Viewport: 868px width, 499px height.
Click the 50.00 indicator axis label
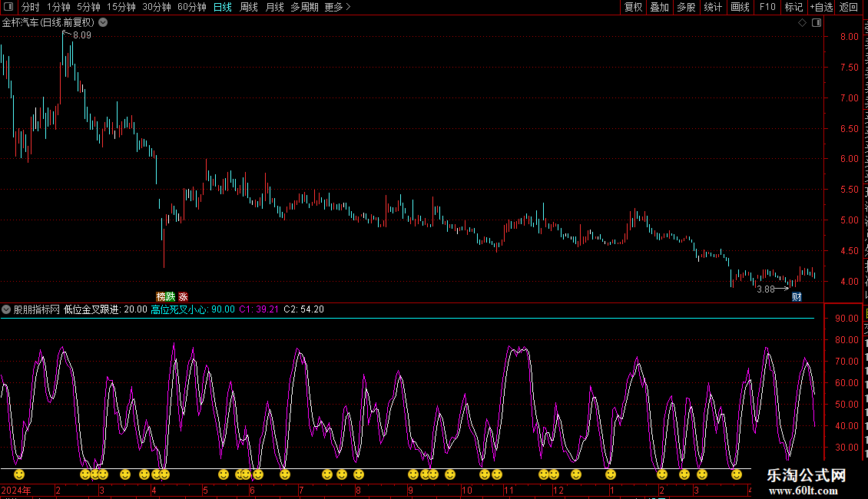(847, 405)
